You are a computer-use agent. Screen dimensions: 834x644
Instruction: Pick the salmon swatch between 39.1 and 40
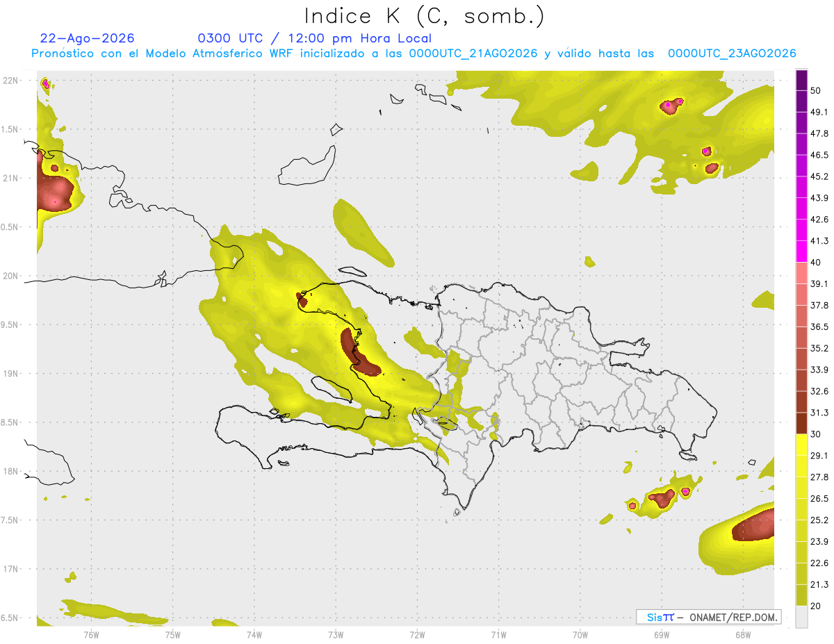coord(802,273)
